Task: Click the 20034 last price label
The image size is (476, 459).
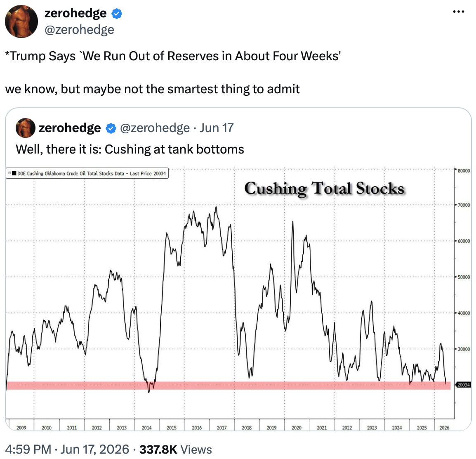Action: pos(464,385)
